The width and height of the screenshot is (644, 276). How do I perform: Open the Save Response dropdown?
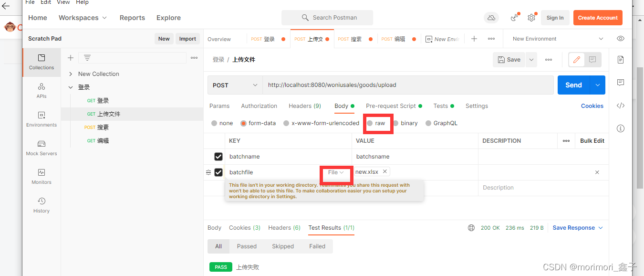(578, 228)
